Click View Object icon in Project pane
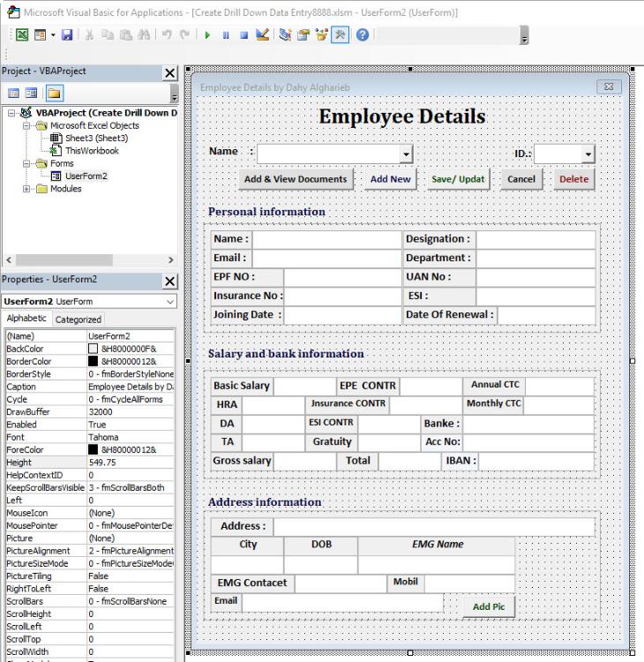 [31, 93]
